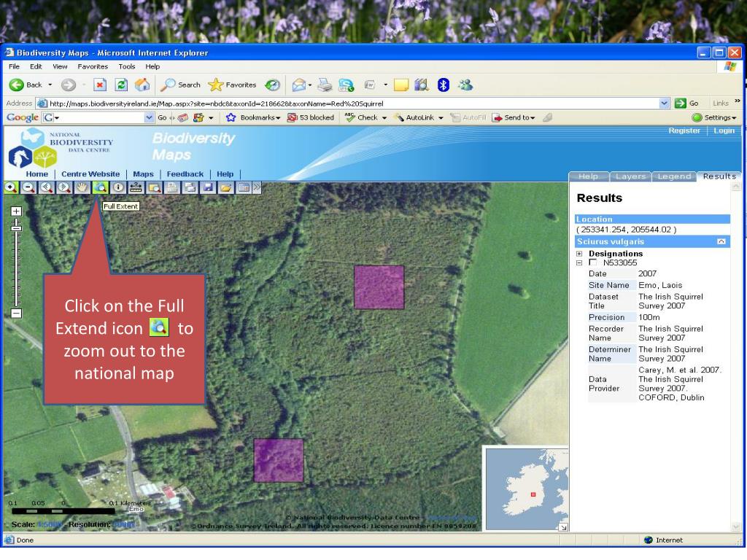747x560 pixels.
Task: Activate the Pan hand tool
Action: [82, 187]
